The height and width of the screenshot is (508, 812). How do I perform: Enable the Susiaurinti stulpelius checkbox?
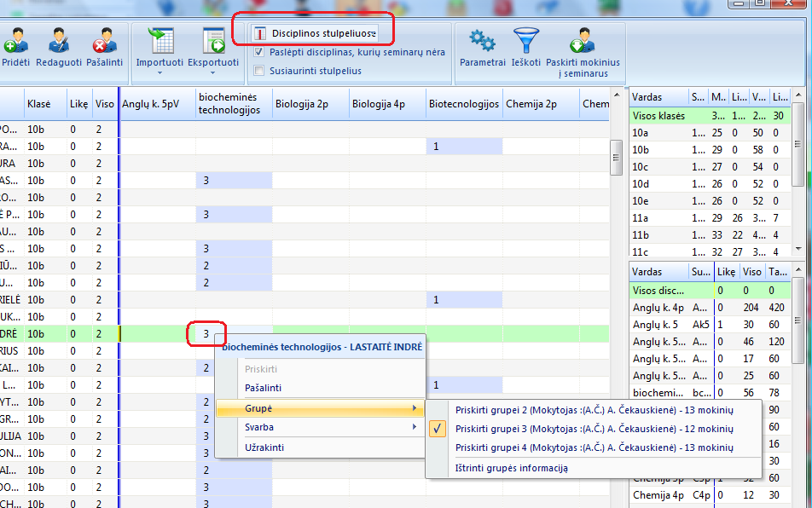pos(259,71)
